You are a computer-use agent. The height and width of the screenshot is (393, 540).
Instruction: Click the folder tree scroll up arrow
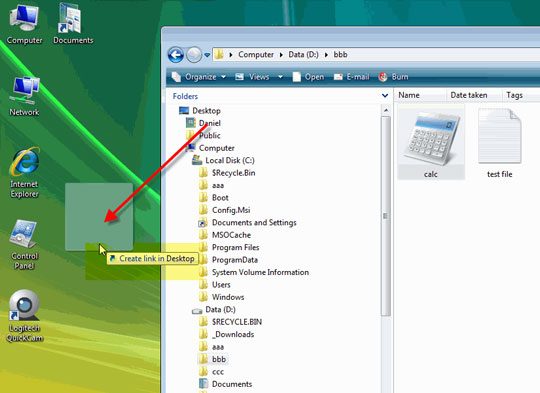[386, 111]
